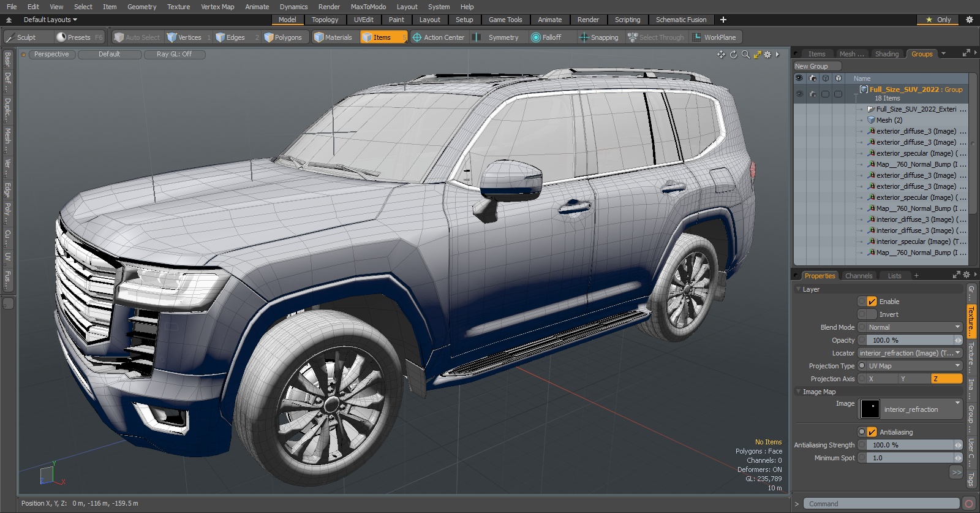
Task: Open the Blend Mode dropdown
Action: 914,327
